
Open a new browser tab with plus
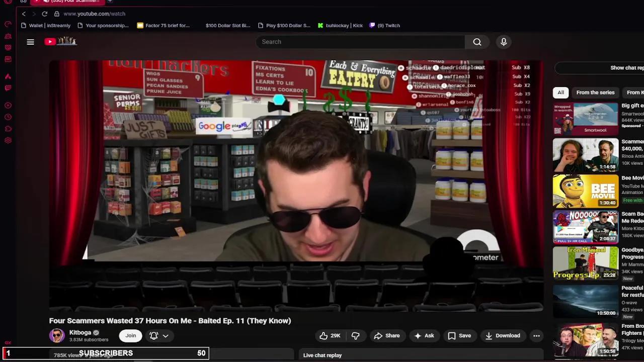coord(110,2)
